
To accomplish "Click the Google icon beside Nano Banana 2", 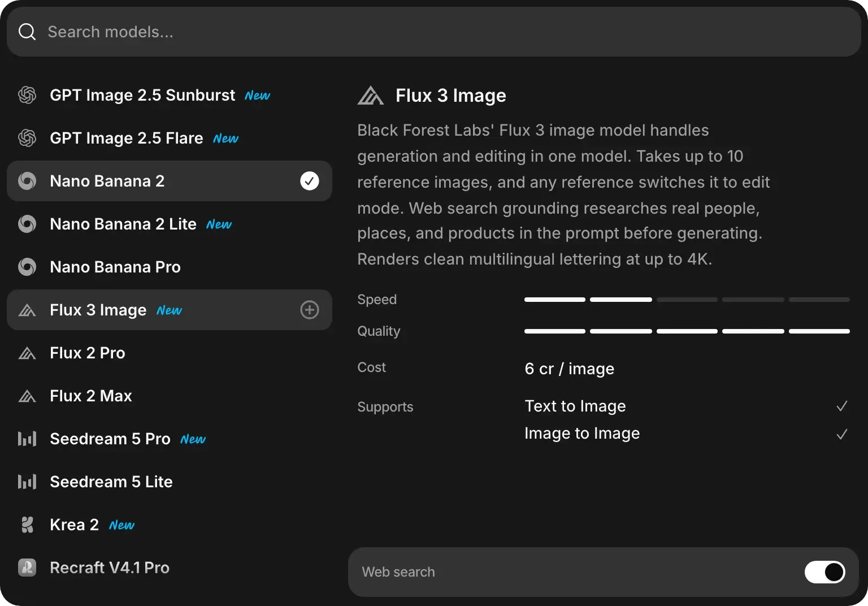I will coord(27,181).
